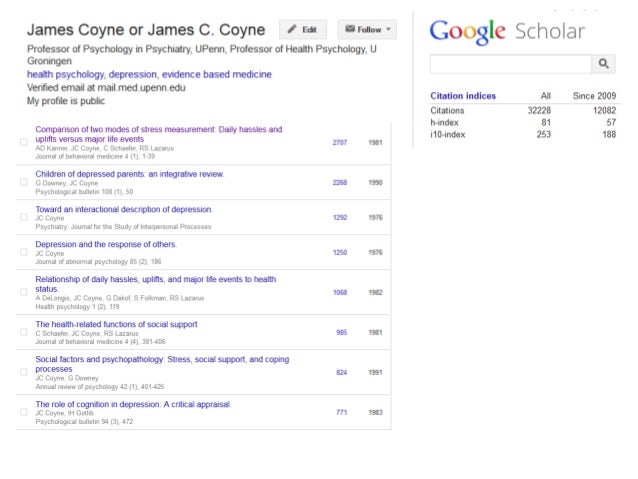The width and height of the screenshot is (638, 479).
Task: Click the search magnifier icon
Action: click(603, 64)
